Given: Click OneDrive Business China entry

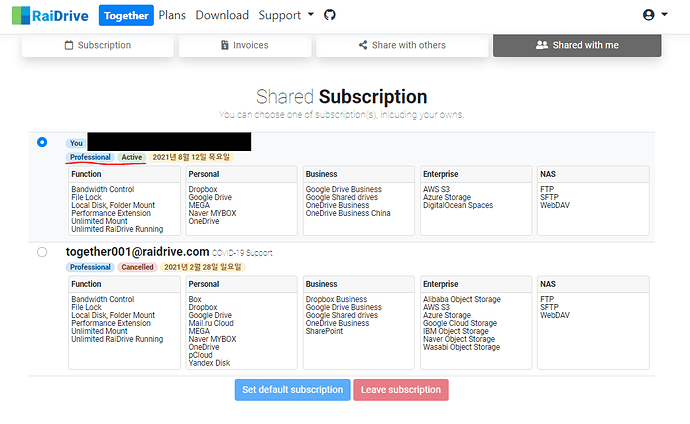Looking at the screenshot, I should (348, 213).
